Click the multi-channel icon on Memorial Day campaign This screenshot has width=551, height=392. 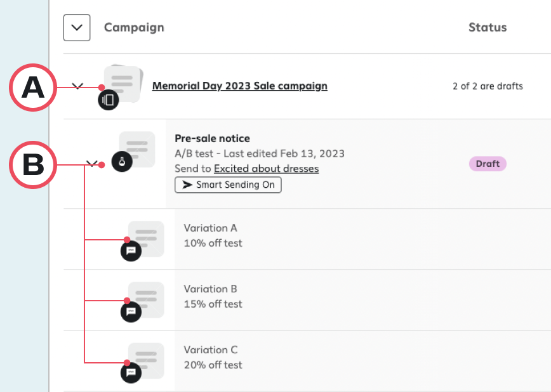108,100
